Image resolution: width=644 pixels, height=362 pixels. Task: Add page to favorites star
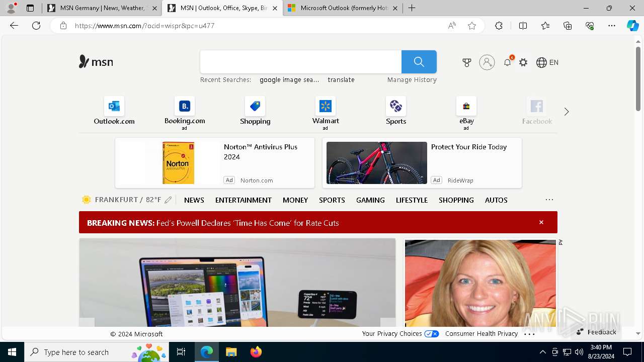point(472,26)
